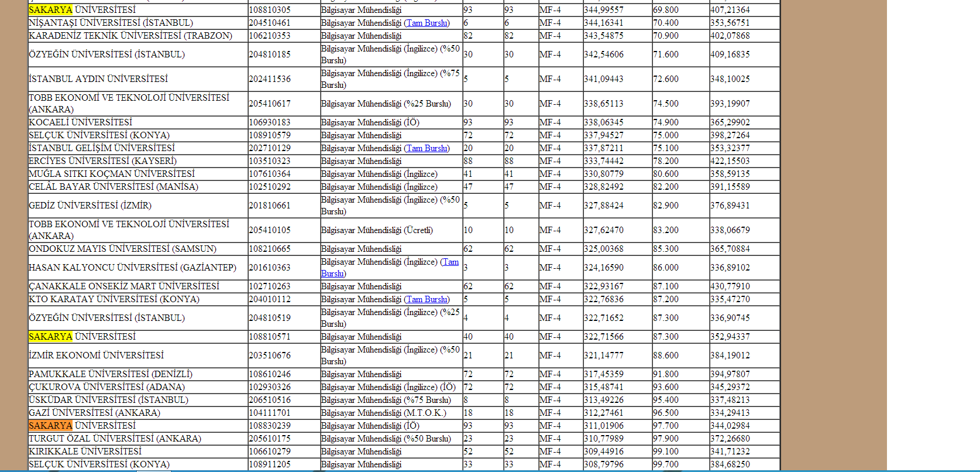Screen dimensions: 980x472
Task: Open Tam Burslu link in İstanbul Gelişim row
Action: pos(427,148)
